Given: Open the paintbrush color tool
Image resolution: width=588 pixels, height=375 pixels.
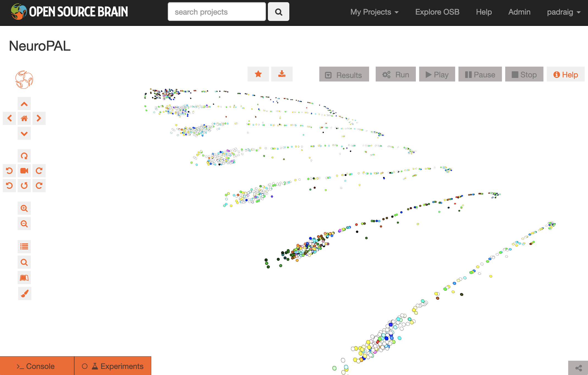Looking at the screenshot, I should pos(24,293).
